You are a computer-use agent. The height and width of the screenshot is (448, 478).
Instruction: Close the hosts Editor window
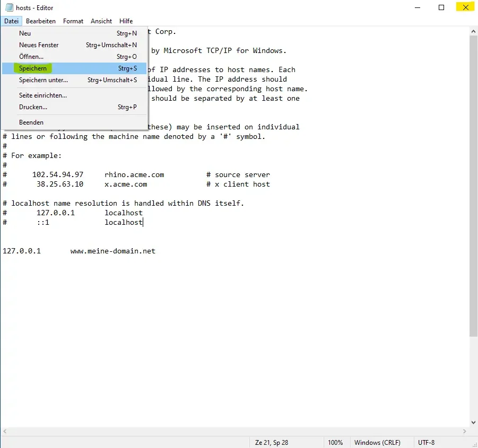tap(465, 7)
